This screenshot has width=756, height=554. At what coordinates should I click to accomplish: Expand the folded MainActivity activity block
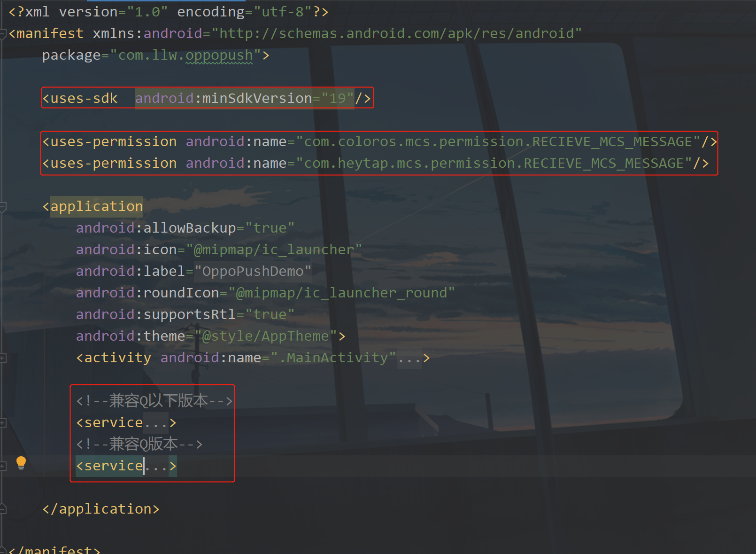[x=2, y=358]
